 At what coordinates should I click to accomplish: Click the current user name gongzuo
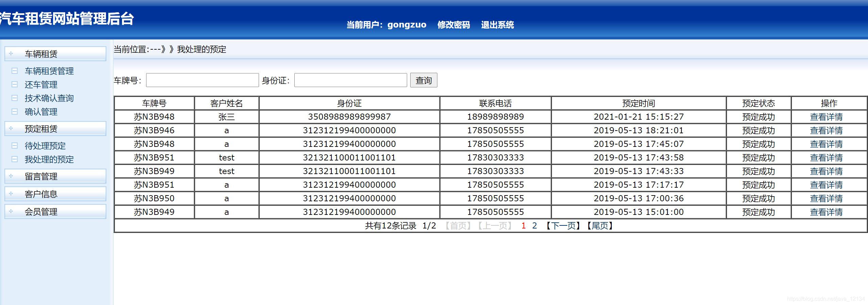407,25
